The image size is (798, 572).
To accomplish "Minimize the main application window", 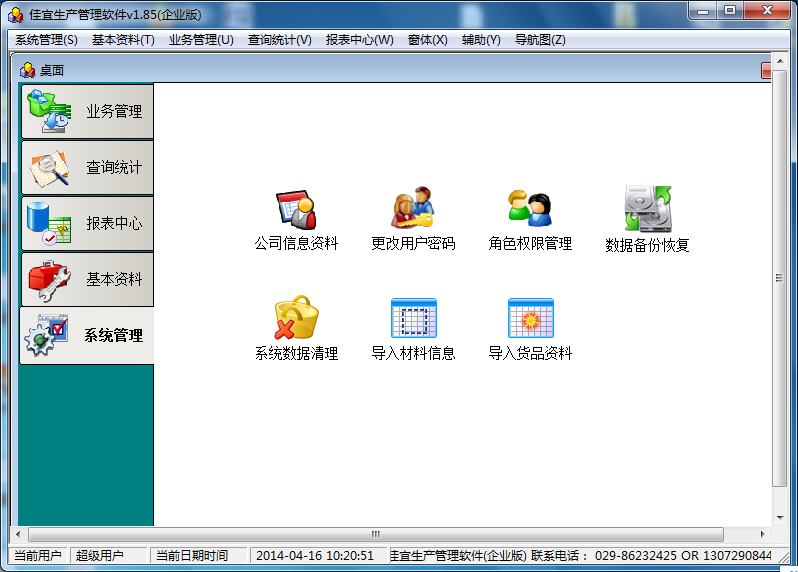I will pyautogui.click(x=703, y=11).
